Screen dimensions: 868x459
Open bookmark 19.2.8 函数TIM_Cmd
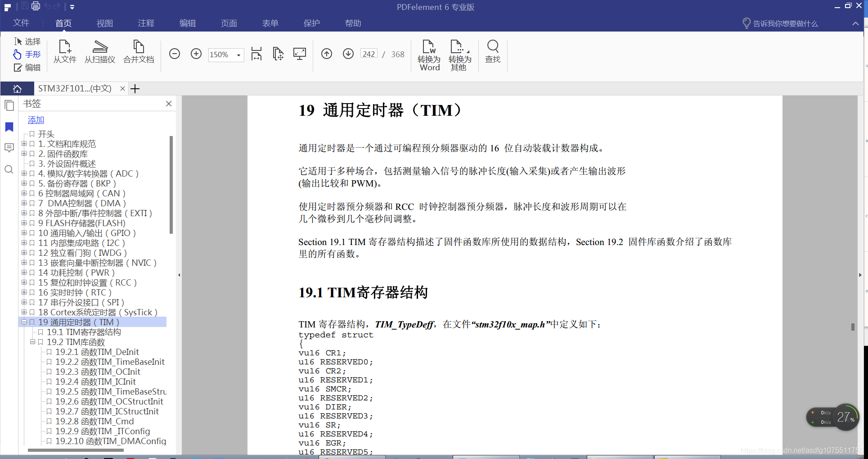pos(94,421)
